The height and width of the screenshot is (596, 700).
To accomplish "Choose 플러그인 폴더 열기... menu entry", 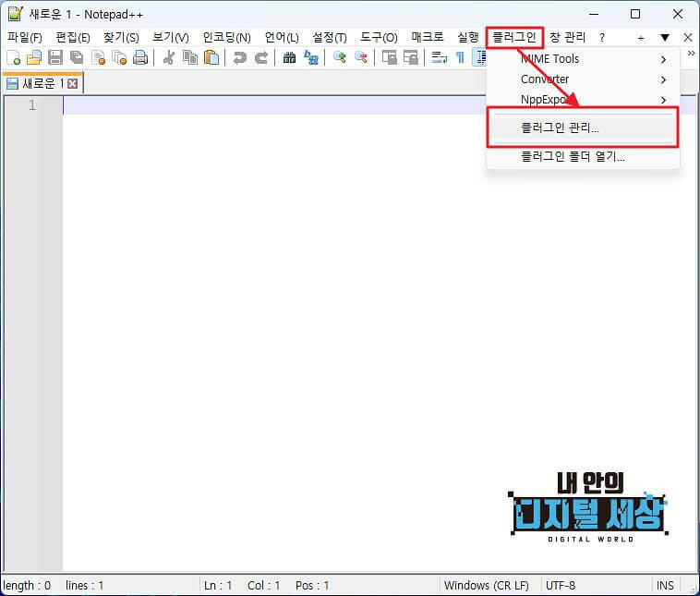I will [583, 156].
